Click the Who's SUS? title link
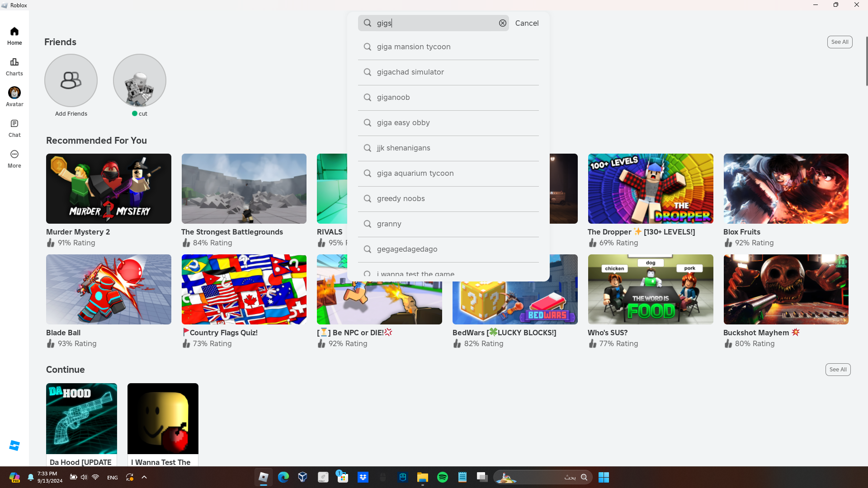 pyautogui.click(x=608, y=333)
